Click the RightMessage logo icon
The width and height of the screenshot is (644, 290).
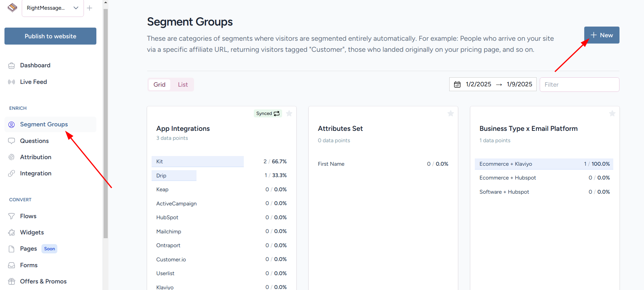click(x=12, y=8)
